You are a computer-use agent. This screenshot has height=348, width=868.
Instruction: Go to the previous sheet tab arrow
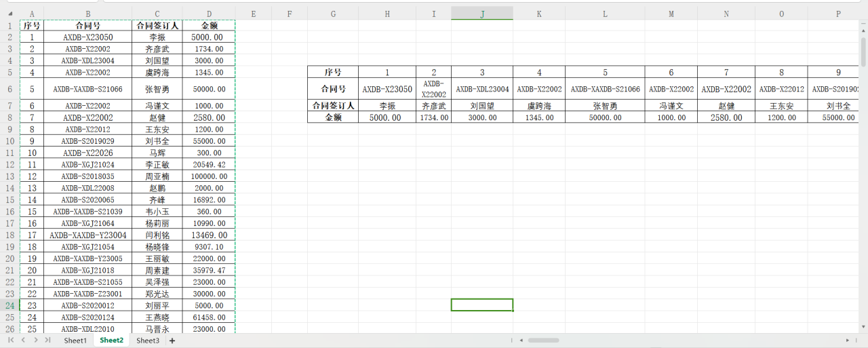(x=22, y=340)
